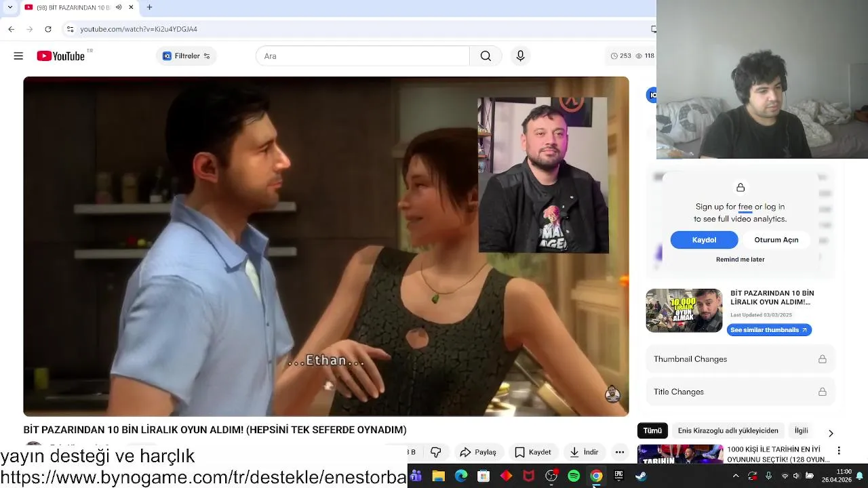Click the video channel watermark avatar
Viewport: 868px width, 488px height.
[x=612, y=394]
